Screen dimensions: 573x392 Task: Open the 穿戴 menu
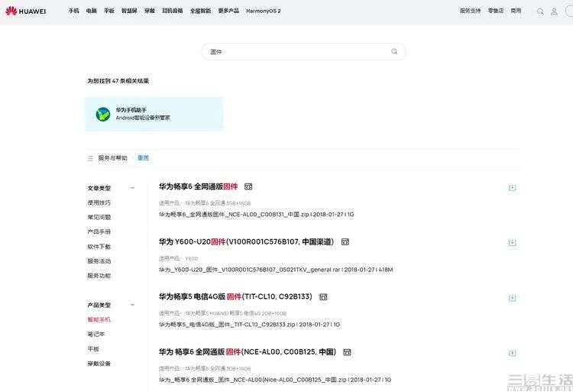150,11
